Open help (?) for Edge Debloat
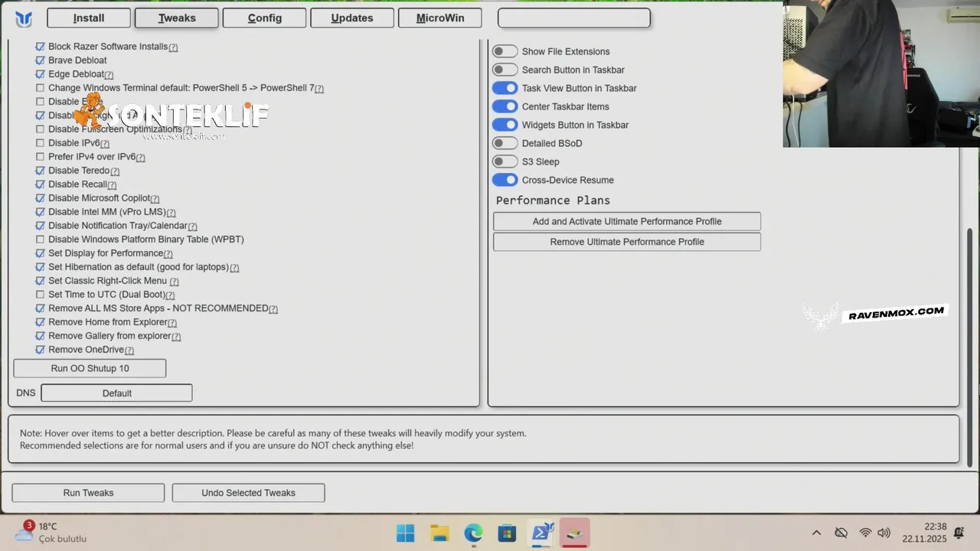 pos(109,75)
